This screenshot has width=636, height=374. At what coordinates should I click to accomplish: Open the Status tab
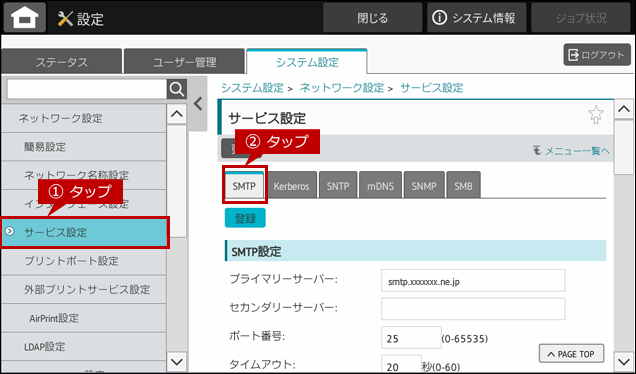click(x=61, y=62)
